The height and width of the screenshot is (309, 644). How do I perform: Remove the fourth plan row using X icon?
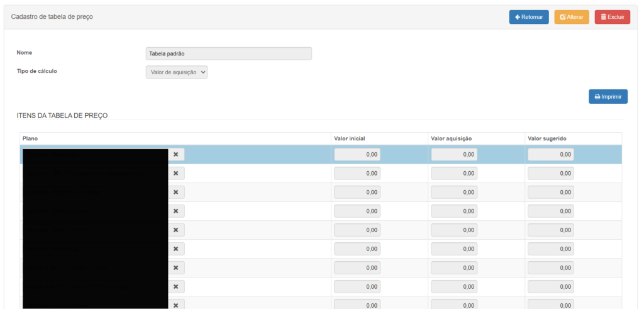click(x=176, y=211)
